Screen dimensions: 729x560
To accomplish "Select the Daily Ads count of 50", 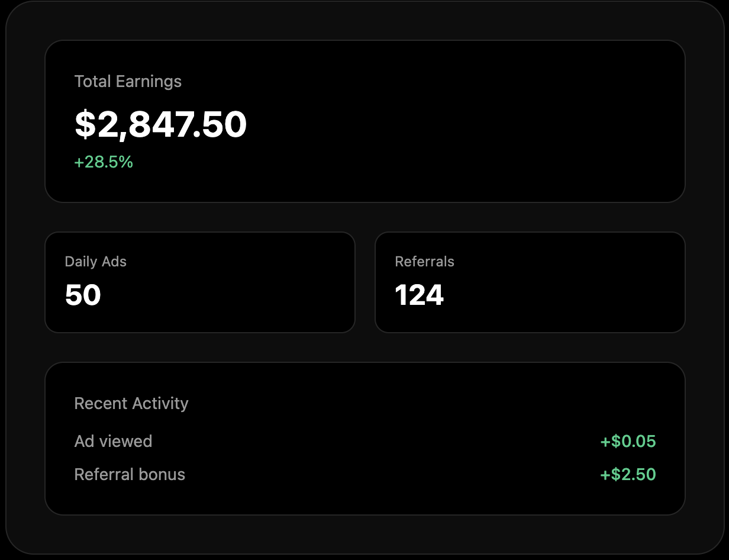I will point(83,295).
